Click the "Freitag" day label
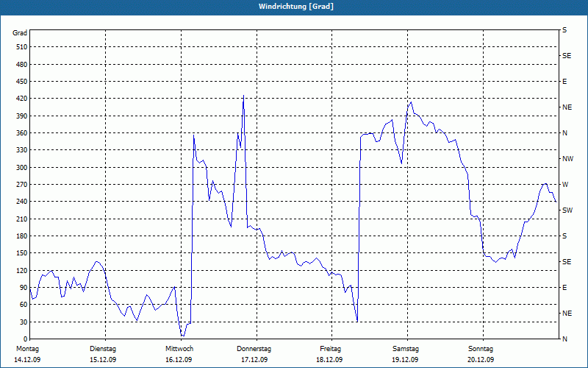 coord(330,349)
